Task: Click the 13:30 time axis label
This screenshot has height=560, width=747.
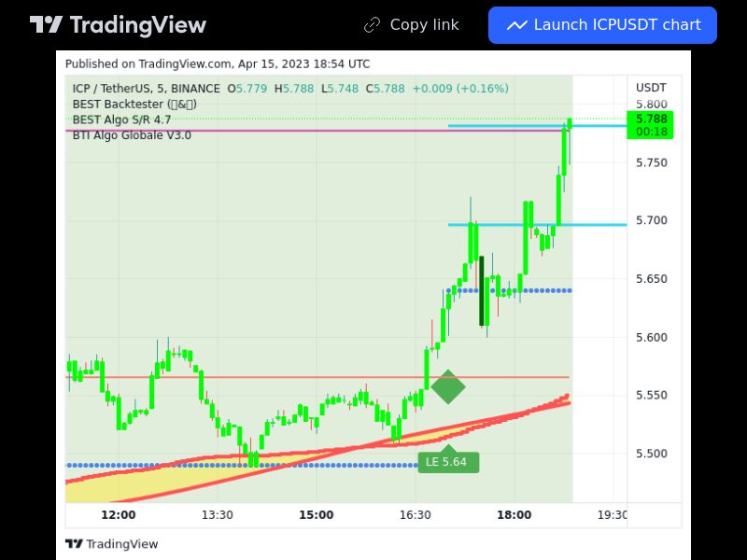Action: click(218, 515)
